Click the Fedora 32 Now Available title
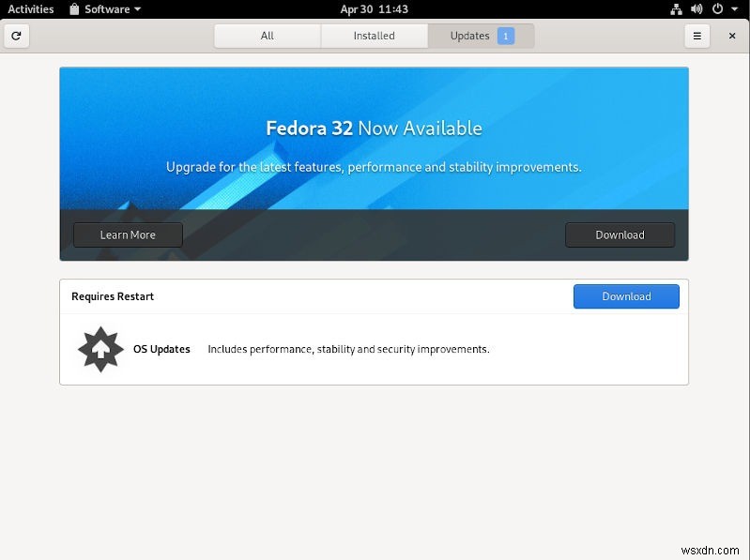The height and width of the screenshot is (560, 750). 374,129
